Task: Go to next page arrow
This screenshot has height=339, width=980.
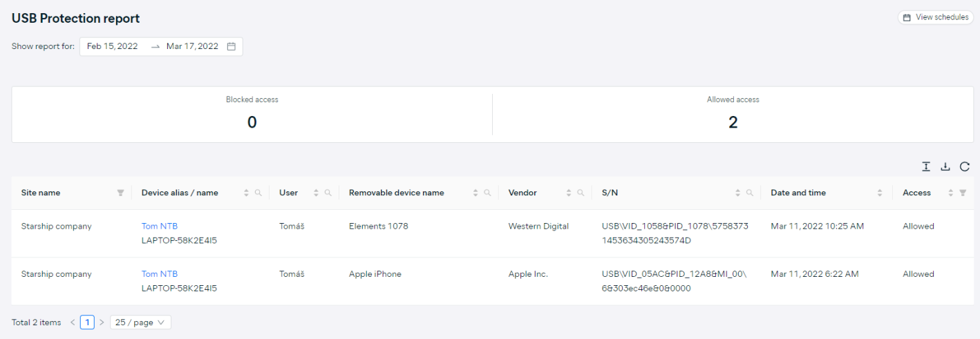Action: [102, 322]
